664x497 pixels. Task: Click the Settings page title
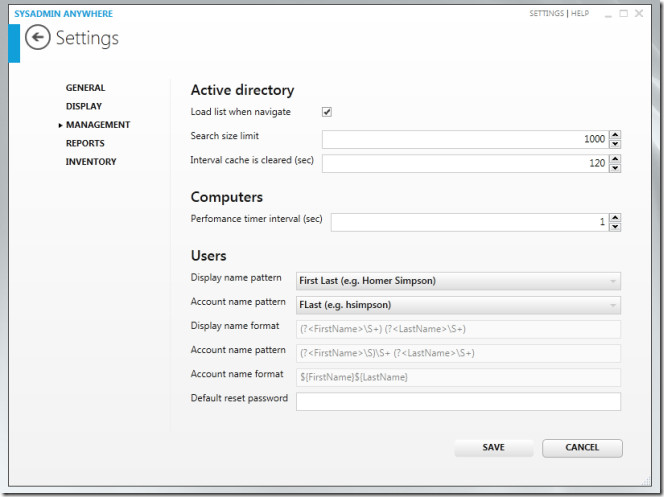click(x=87, y=38)
